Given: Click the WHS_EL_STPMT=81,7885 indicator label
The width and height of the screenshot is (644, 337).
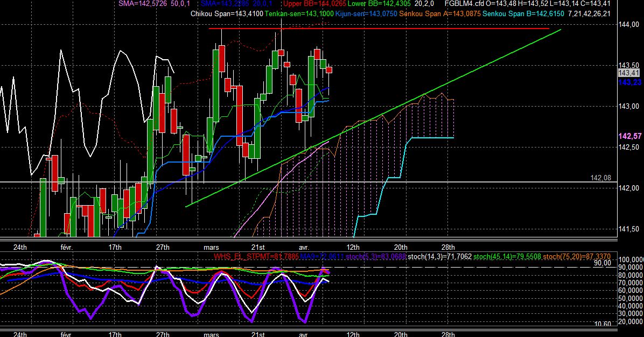Looking at the screenshot, I should click(x=256, y=257).
